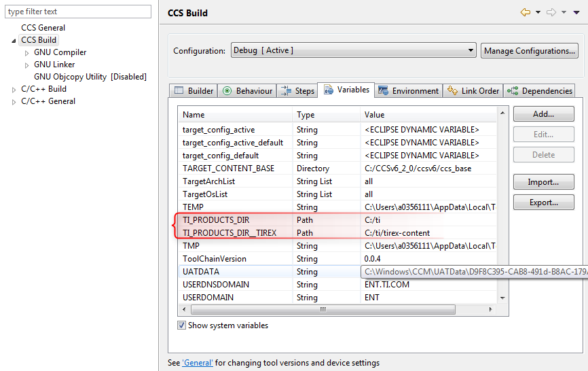The image size is (588, 371).
Task: Select the TargetOsList variable row
Action: coord(337,194)
